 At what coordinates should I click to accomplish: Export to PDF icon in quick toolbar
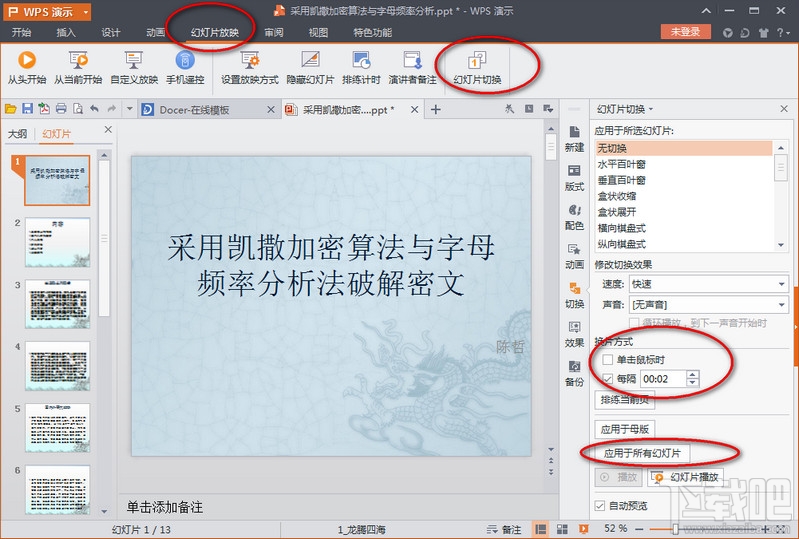(x=44, y=109)
